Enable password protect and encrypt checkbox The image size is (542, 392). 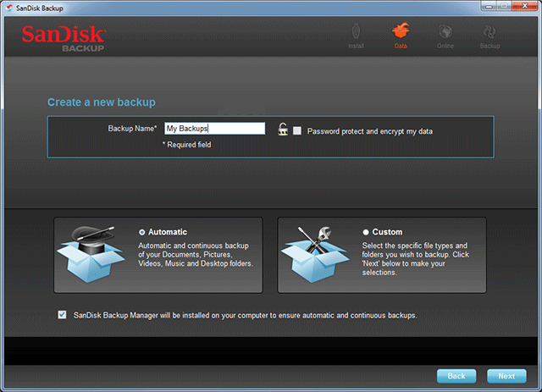(297, 130)
